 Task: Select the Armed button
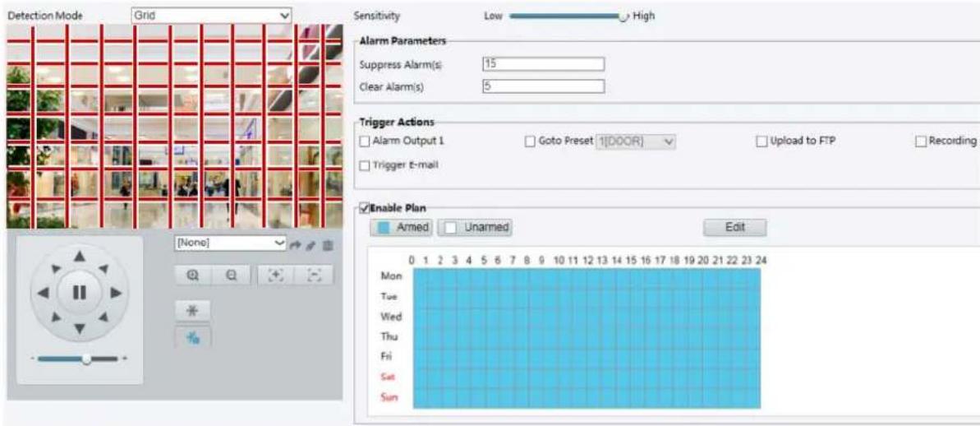click(402, 228)
